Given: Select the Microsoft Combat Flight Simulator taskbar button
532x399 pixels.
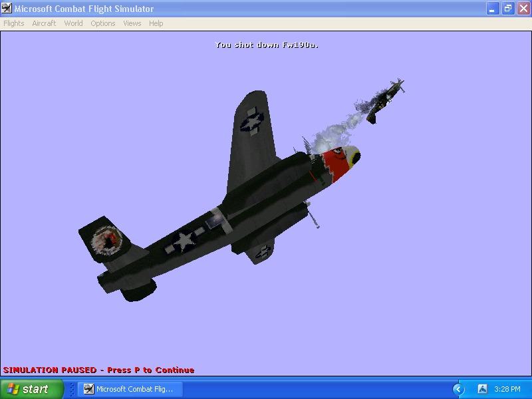Looking at the screenshot, I should (130, 389).
